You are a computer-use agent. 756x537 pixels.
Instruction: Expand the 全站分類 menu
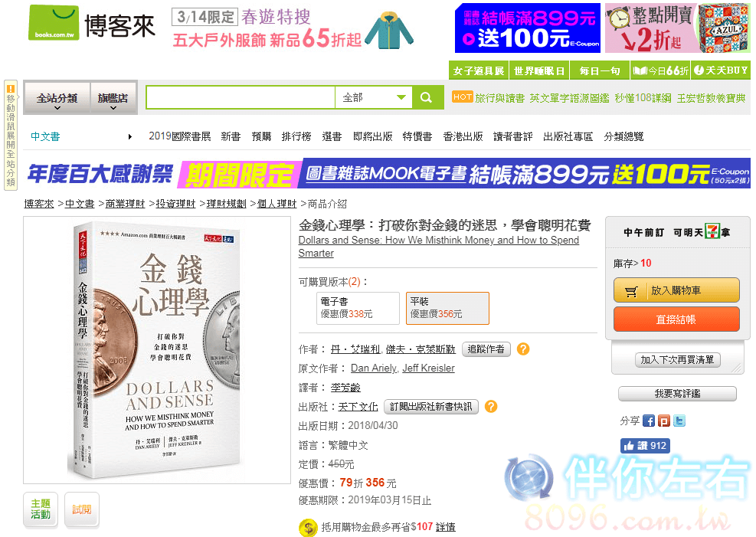tap(57, 99)
